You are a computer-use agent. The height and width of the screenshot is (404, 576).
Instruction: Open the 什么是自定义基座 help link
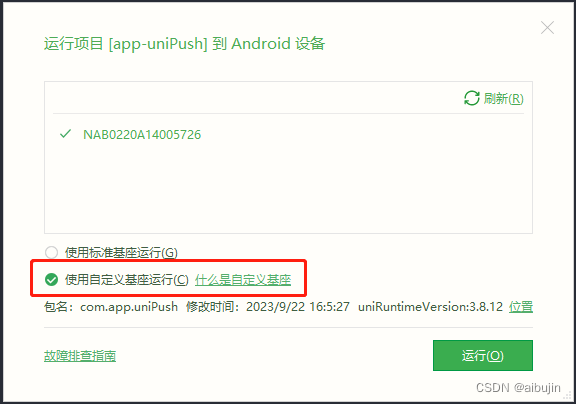point(243,280)
